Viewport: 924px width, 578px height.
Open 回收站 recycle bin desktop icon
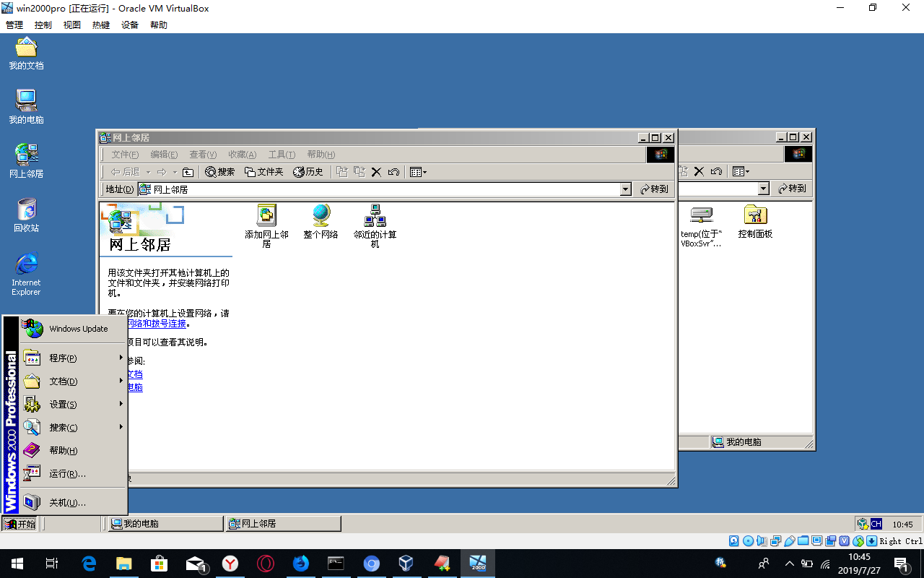click(x=26, y=215)
